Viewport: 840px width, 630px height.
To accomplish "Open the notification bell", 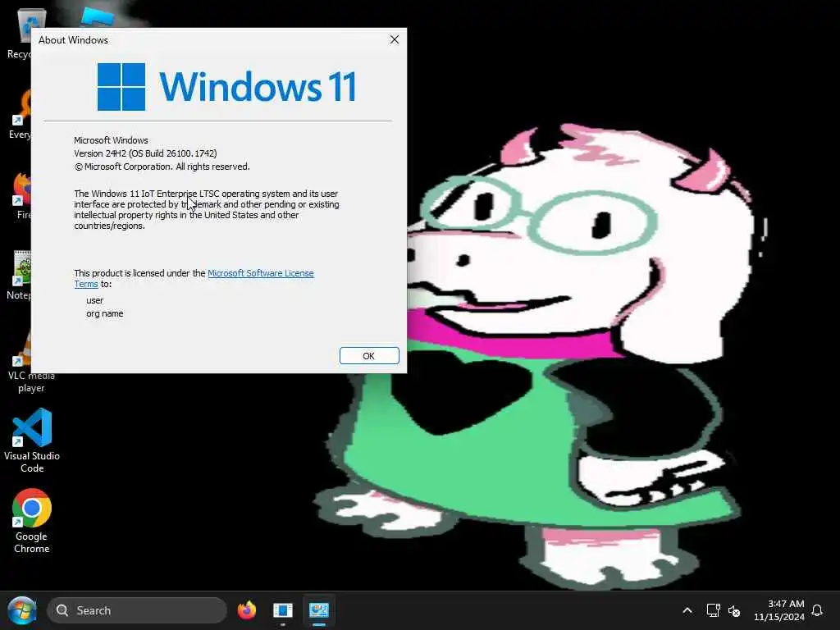I will [817, 610].
